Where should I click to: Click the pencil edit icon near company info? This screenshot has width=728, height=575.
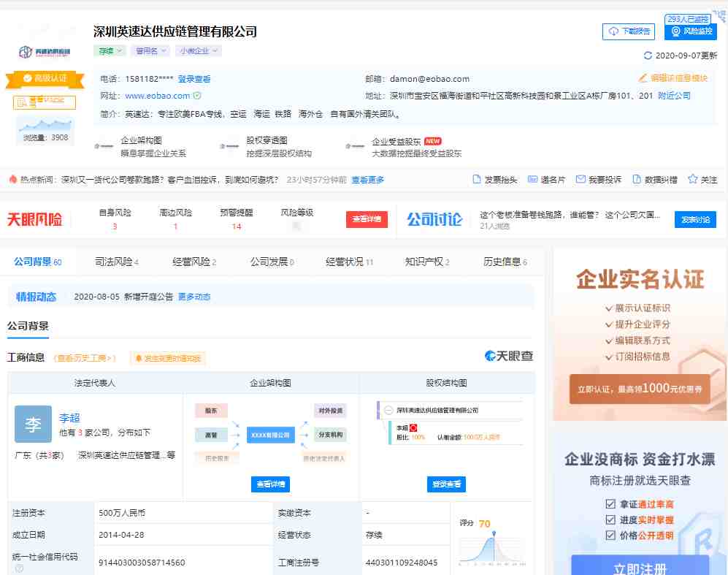(x=643, y=78)
